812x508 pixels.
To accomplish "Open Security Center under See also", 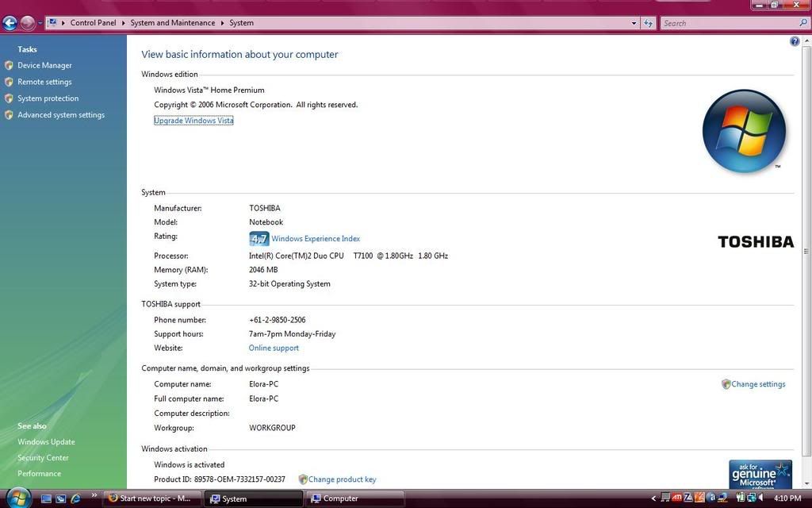I will [43, 458].
